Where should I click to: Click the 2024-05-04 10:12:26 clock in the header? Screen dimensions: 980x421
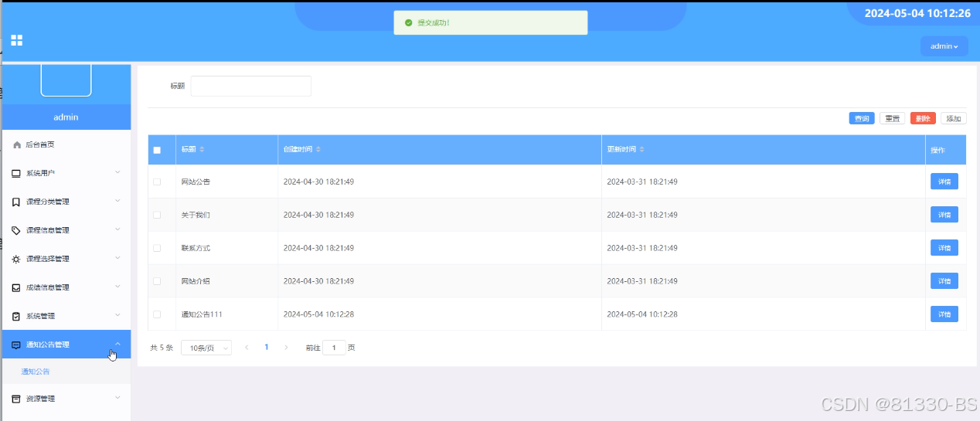[x=917, y=13]
